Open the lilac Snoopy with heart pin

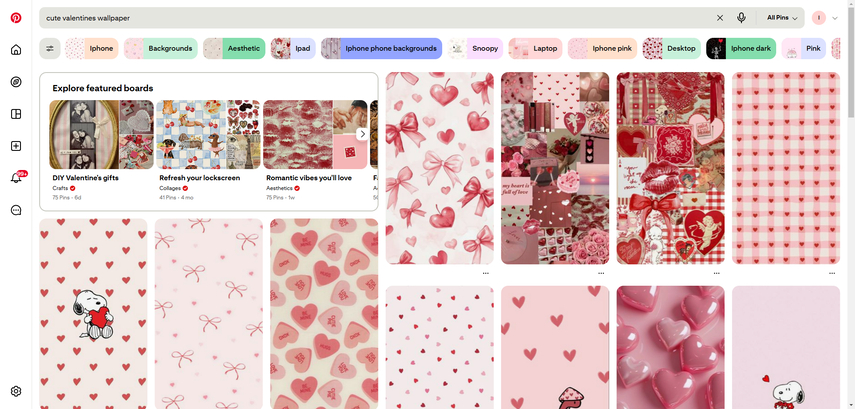[x=786, y=347]
